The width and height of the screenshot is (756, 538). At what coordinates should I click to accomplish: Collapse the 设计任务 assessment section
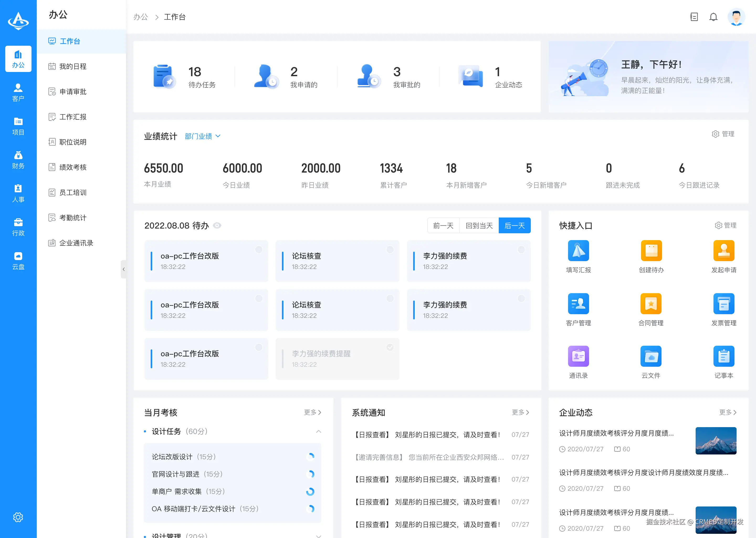coord(319,431)
